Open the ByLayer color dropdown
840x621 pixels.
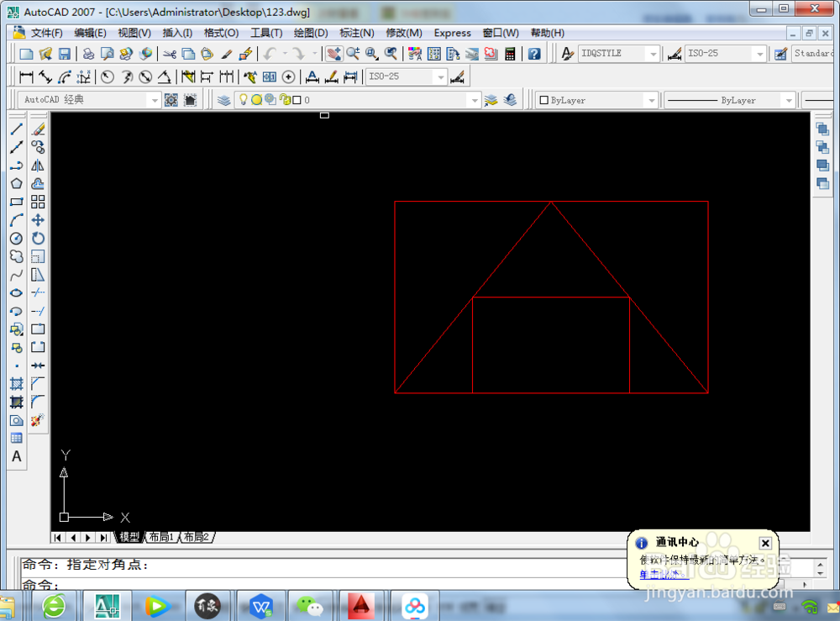coord(652,100)
